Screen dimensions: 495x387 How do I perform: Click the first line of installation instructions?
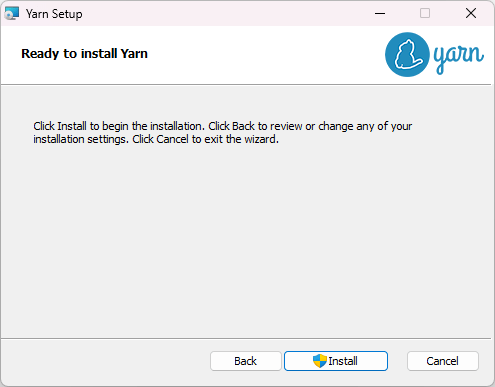pyautogui.click(x=223, y=126)
